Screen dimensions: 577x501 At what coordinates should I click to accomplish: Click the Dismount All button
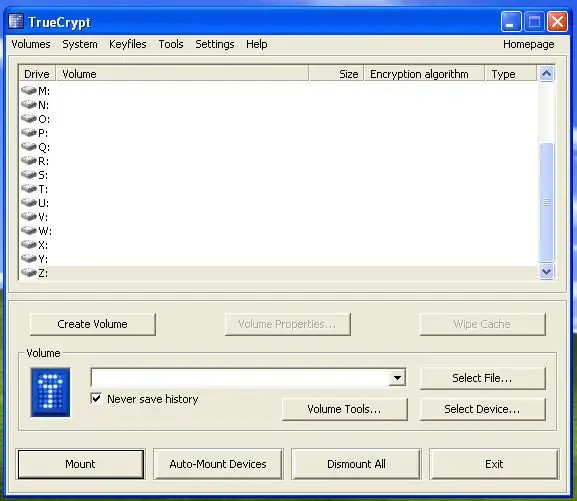tap(356, 464)
